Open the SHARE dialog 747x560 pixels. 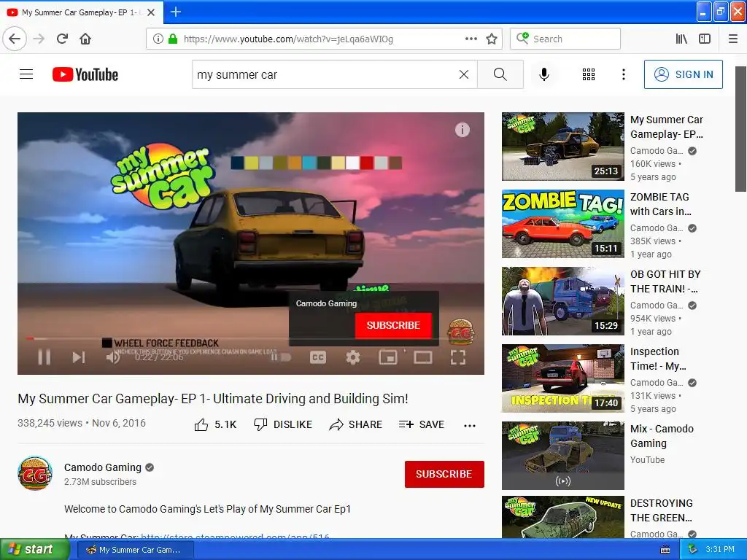pyautogui.click(x=355, y=425)
